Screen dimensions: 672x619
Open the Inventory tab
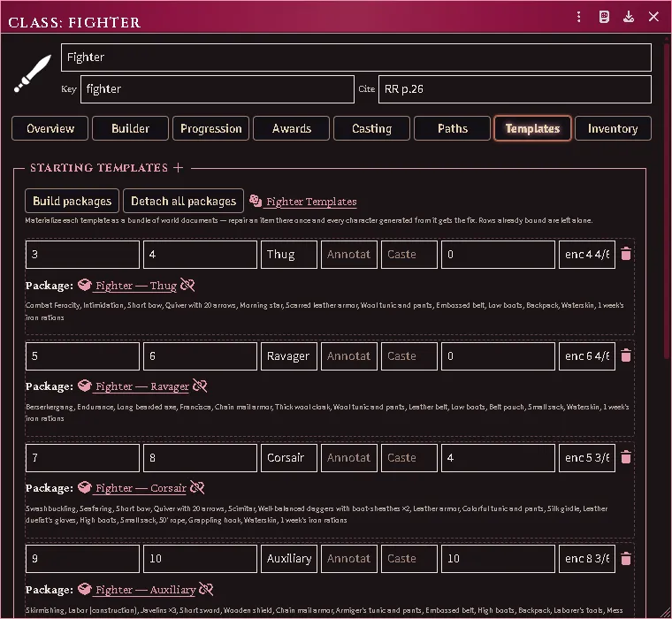click(x=613, y=128)
